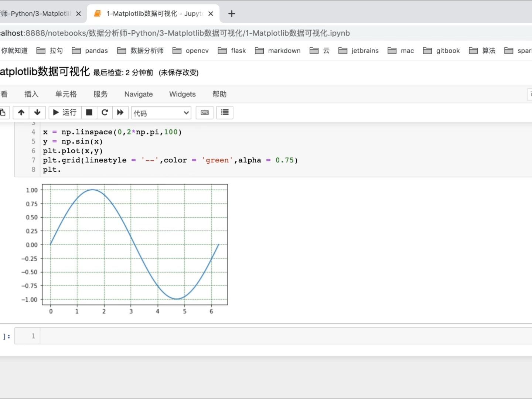Open the Widgets menu
The image size is (532, 399).
(183, 94)
